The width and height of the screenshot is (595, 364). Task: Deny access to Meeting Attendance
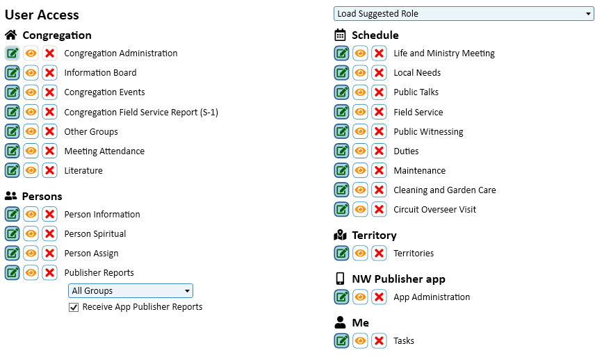(49, 151)
